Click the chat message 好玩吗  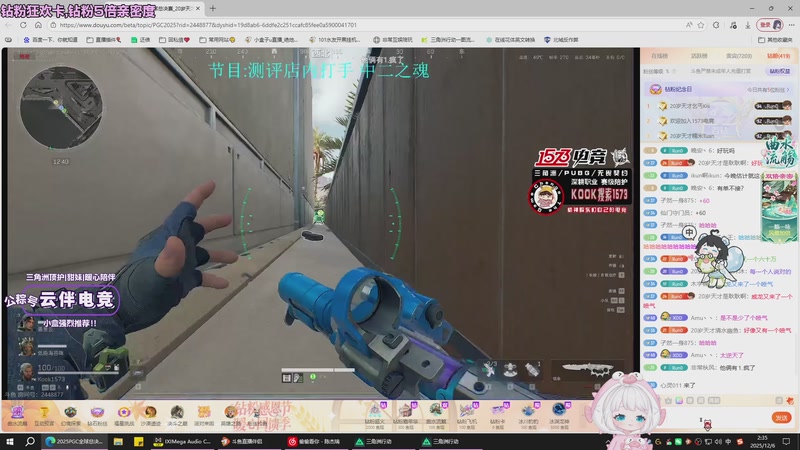[726, 151]
